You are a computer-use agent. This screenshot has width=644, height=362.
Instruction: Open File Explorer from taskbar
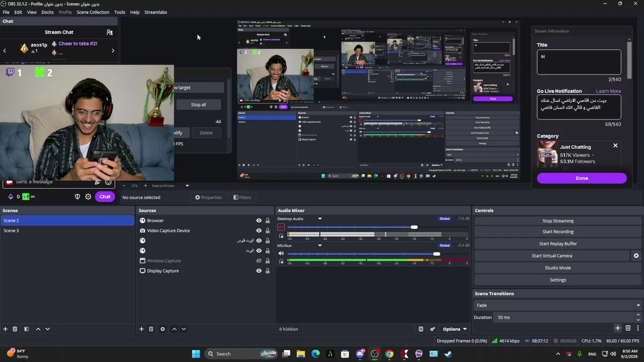click(x=301, y=354)
